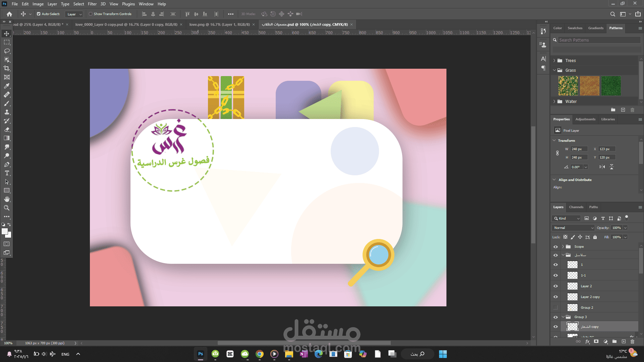Select the Zoom tool in toolbar
This screenshot has width=644, height=362.
tap(7, 208)
